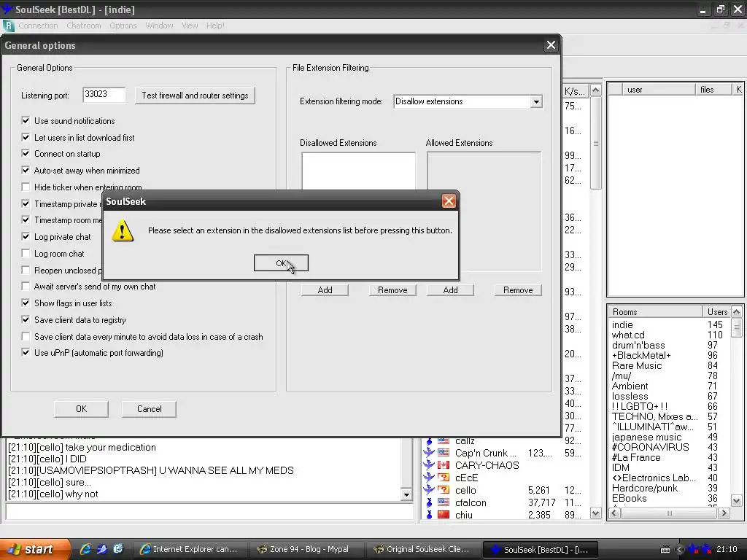Select drum'n'bass room in Rooms list
This screenshot has height=560, width=747.
click(638, 345)
